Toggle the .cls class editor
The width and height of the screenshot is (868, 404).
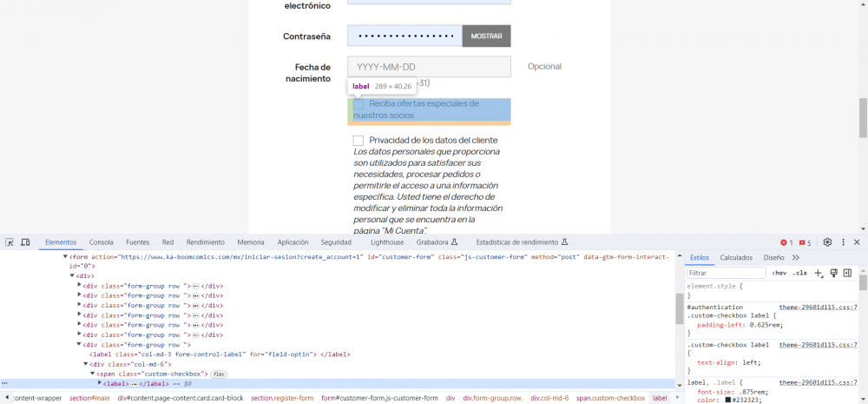click(x=799, y=273)
